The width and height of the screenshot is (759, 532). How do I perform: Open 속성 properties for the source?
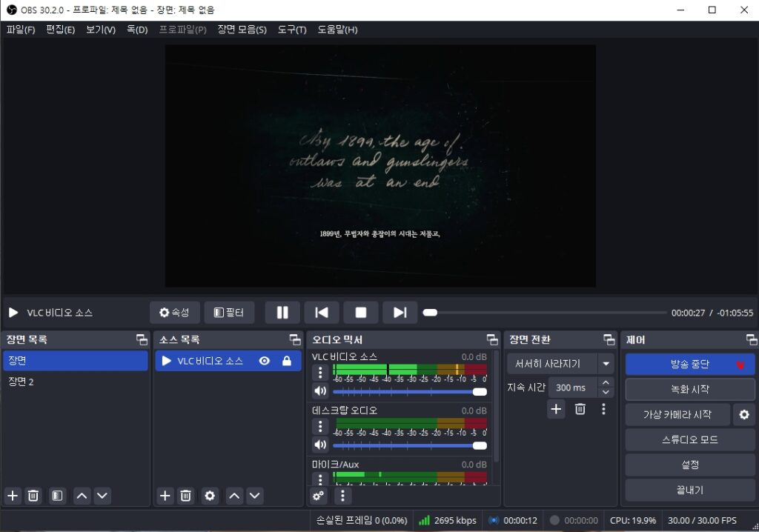point(174,313)
